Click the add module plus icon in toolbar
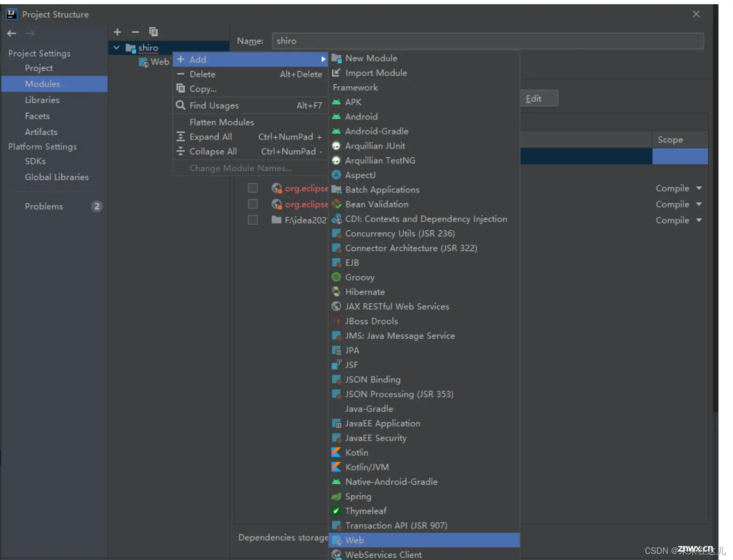The width and height of the screenshot is (733, 560). point(117,32)
